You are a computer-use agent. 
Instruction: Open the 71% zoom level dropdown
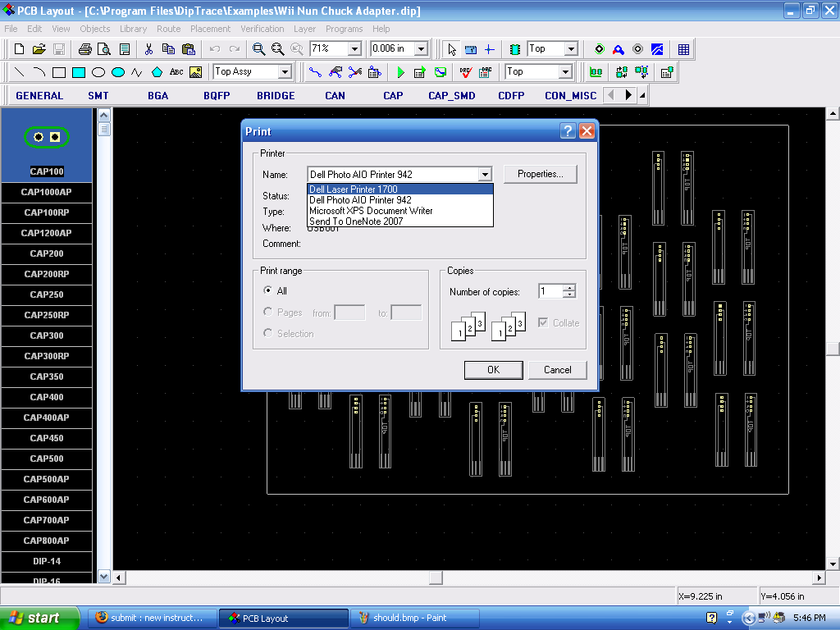click(x=354, y=49)
